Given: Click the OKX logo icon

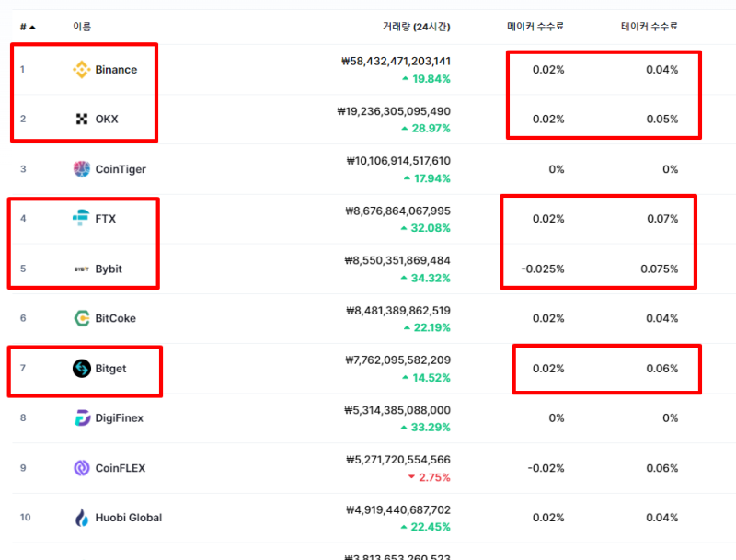Looking at the screenshot, I should tap(82, 120).
